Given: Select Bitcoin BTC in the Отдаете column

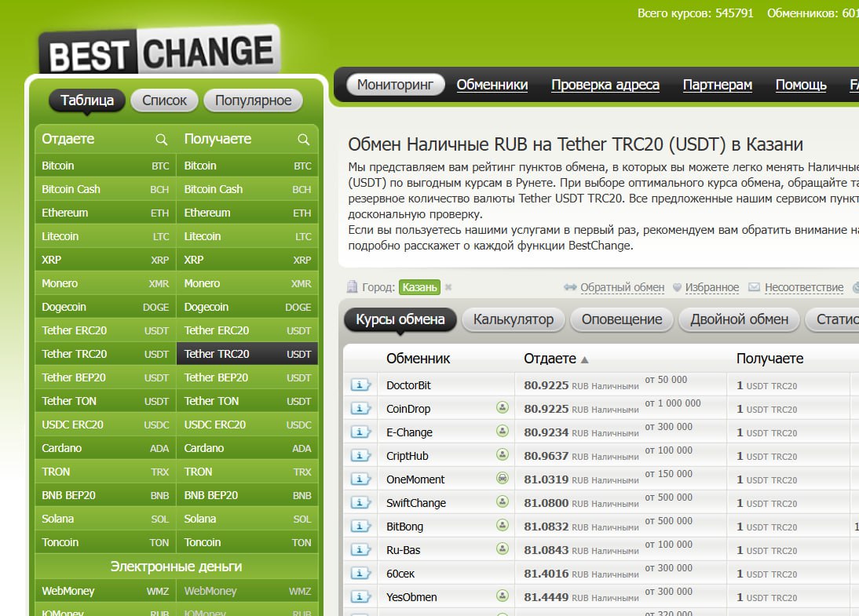Looking at the screenshot, I should tap(105, 166).
